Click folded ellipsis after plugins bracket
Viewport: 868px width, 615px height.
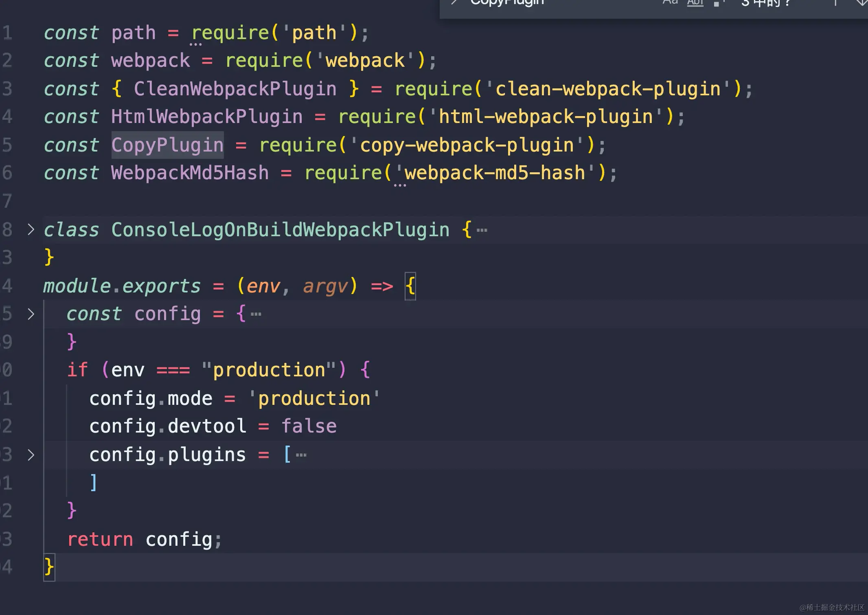[301, 455]
